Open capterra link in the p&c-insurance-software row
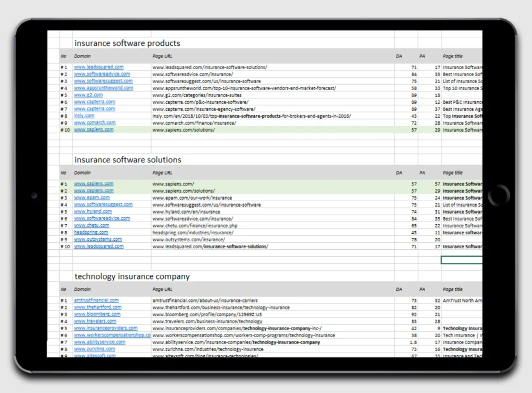Screen dimensions: 532x393 click(94, 102)
